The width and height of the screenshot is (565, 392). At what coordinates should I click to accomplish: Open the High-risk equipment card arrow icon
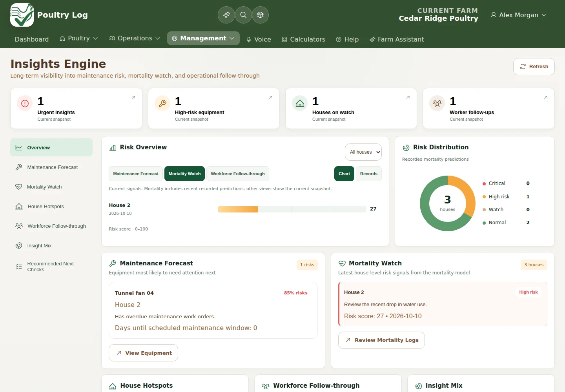click(x=271, y=97)
